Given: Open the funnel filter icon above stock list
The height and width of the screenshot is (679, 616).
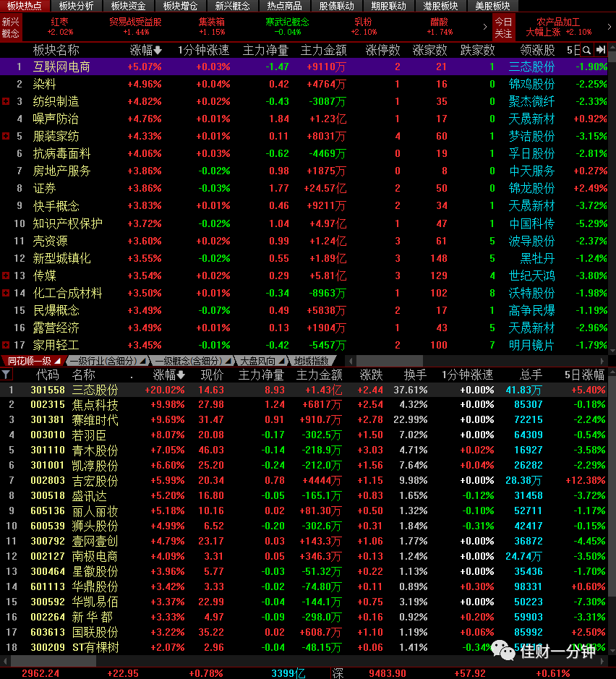Looking at the screenshot, I should (6, 375).
